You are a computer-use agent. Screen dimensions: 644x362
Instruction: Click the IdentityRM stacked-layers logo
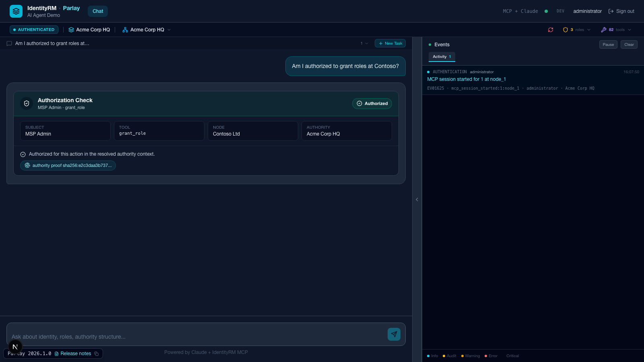pyautogui.click(x=16, y=11)
